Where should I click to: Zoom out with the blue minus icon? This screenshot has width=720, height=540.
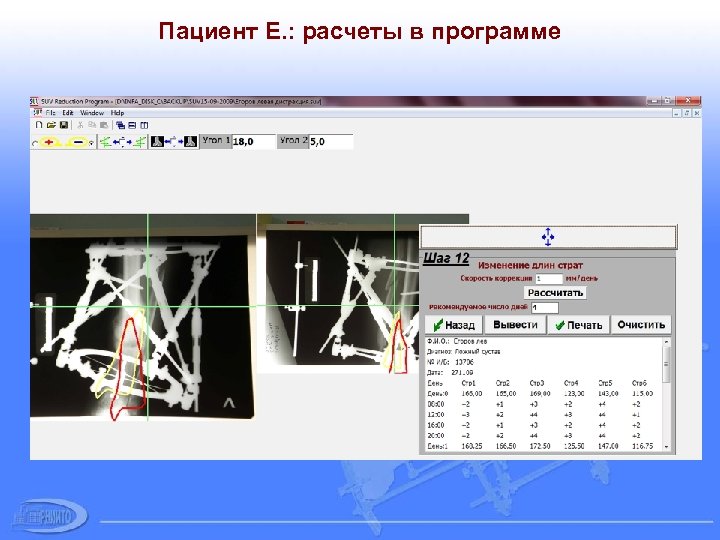pos(77,142)
